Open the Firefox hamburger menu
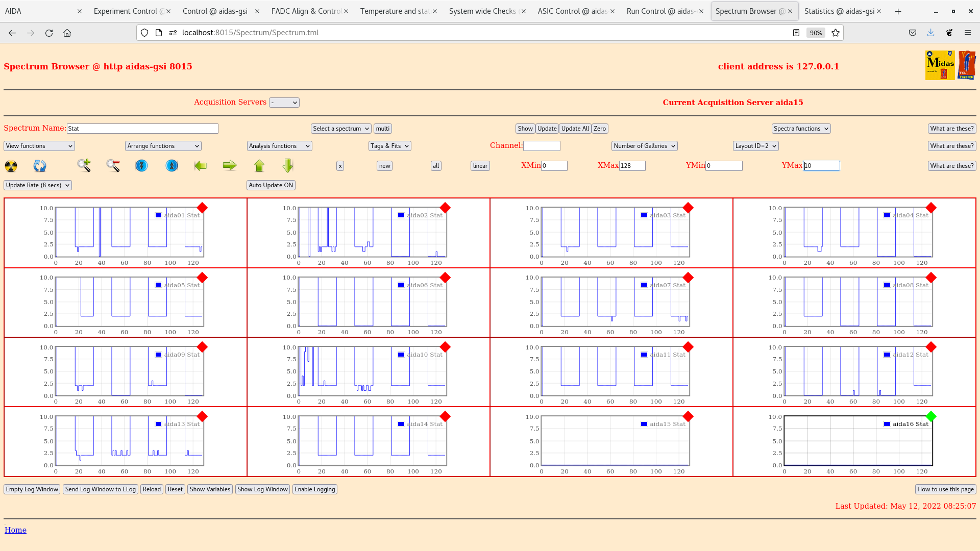980x551 pixels. (968, 33)
